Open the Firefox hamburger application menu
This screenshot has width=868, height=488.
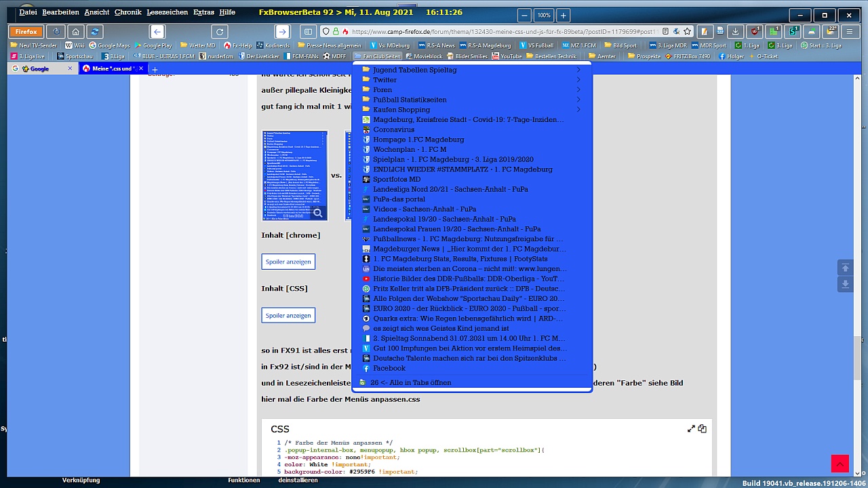coord(849,32)
